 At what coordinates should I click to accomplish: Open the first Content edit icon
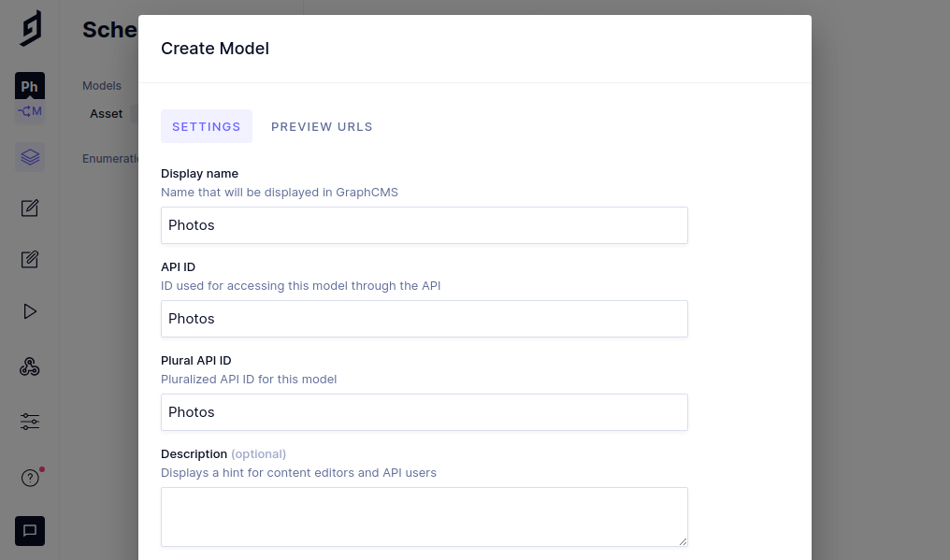coord(30,208)
